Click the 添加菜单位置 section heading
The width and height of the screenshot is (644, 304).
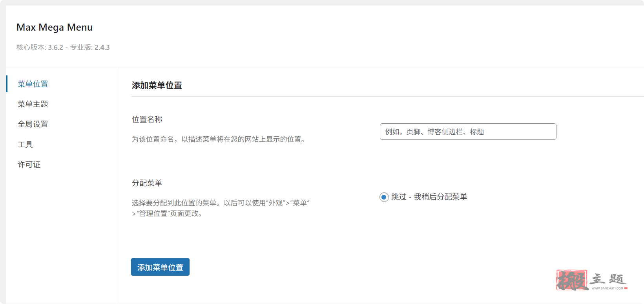pos(157,85)
